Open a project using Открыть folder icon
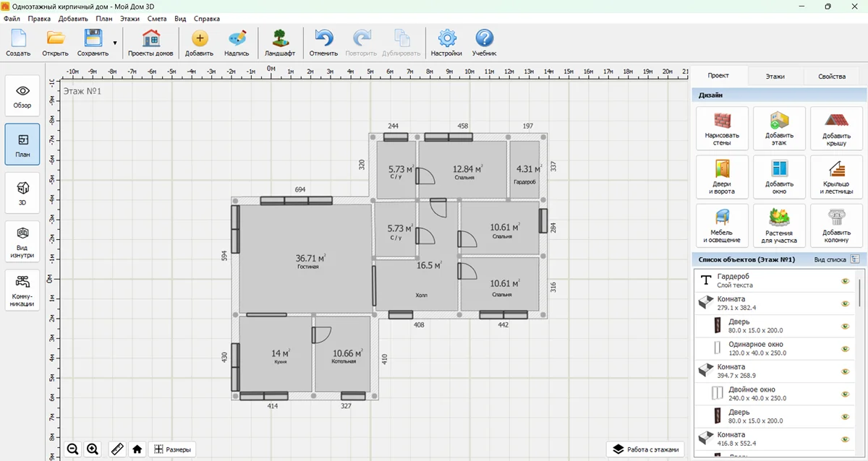This screenshot has height=461, width=868. coord(55,43)
